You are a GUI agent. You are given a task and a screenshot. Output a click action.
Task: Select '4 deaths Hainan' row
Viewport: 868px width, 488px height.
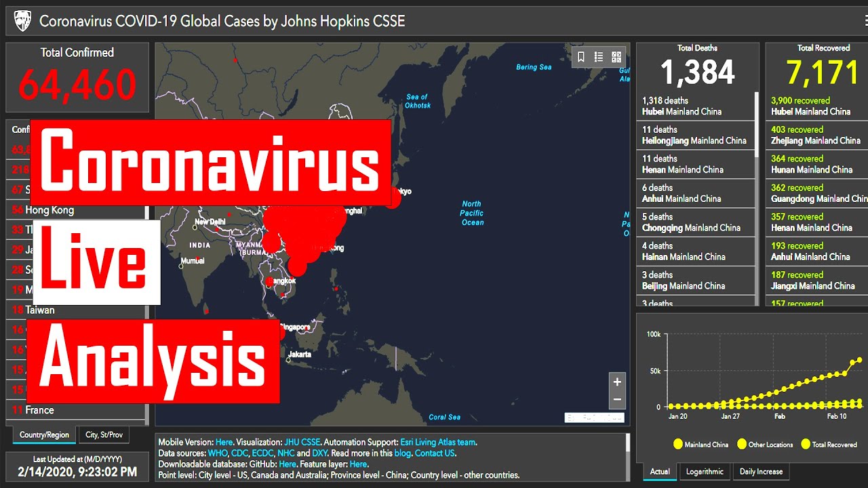coord(695,251)
